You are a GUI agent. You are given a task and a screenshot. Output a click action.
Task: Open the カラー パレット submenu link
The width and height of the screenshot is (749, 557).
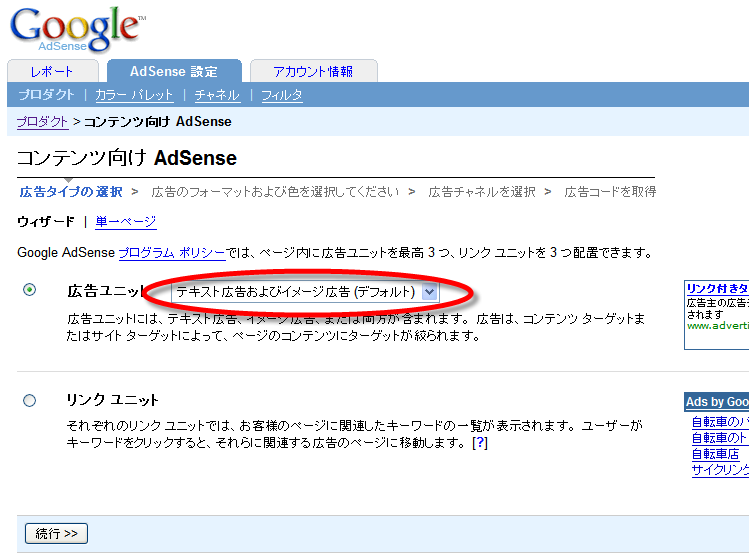click(x=134, y=95)
